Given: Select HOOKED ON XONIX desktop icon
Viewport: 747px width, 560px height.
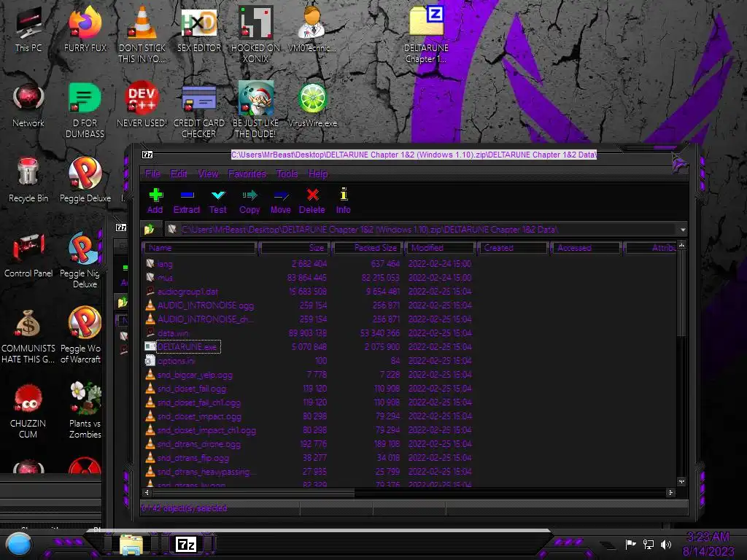Looking at the screenshot, I should [x=255, y=34].
